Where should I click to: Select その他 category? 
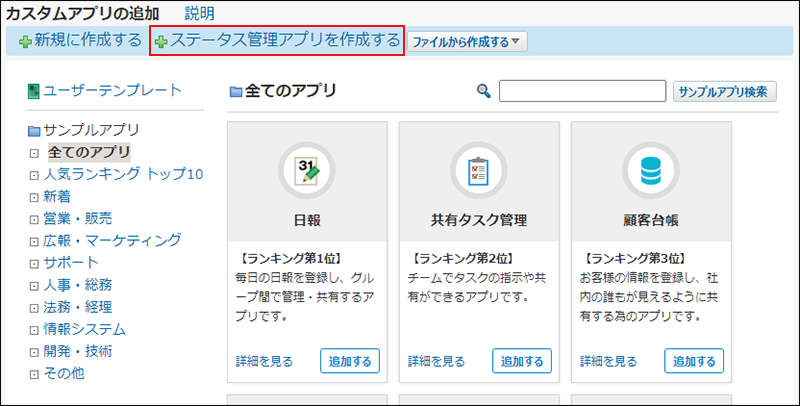tap(64, 373)
